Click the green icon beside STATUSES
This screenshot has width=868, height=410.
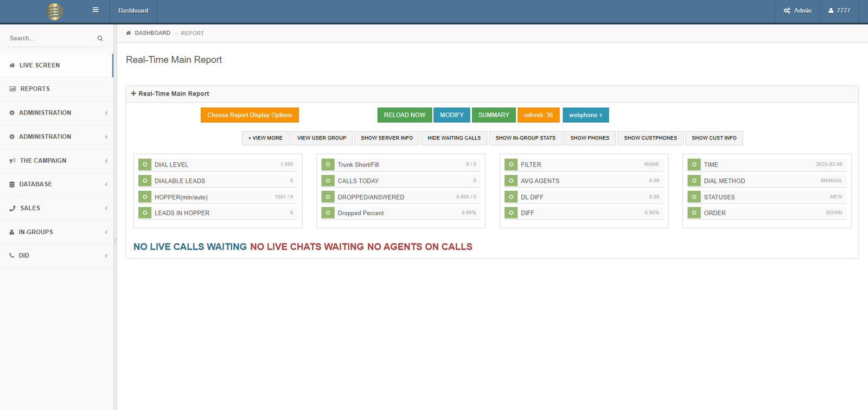(x=694, y=197)
